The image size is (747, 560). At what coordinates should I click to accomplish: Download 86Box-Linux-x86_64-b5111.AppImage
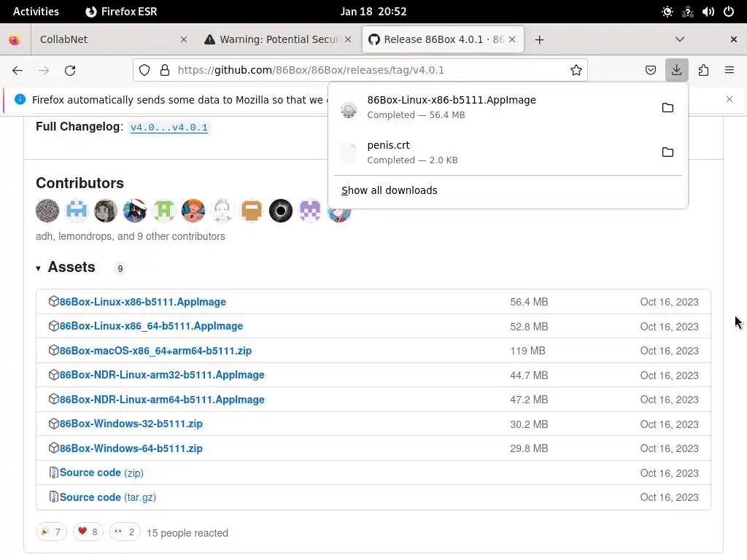click(x=151, y=326)
